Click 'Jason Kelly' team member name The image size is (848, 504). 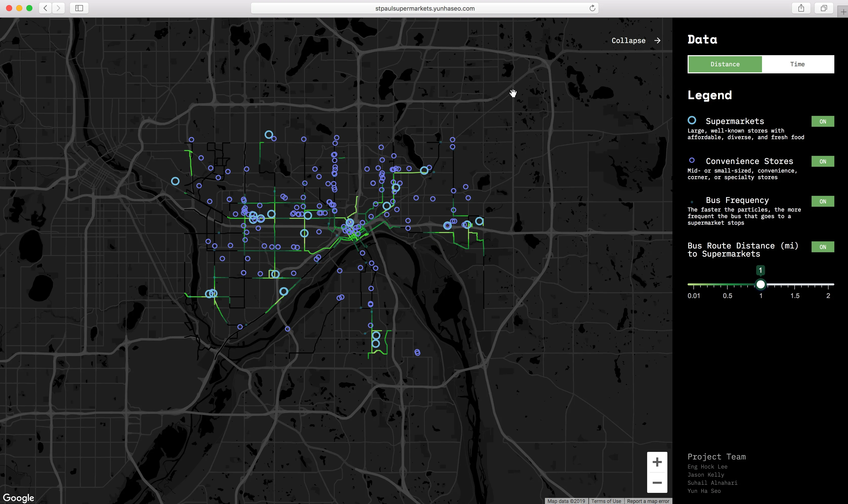coord(705,475)
